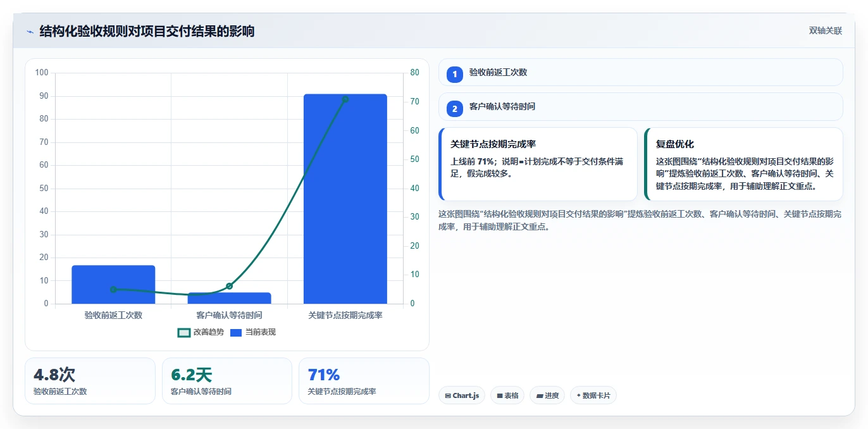This screenshot has height=429, width=868.
Task: Click x-axis label 关键节点按期完成率
Action: tap(345, 314)
